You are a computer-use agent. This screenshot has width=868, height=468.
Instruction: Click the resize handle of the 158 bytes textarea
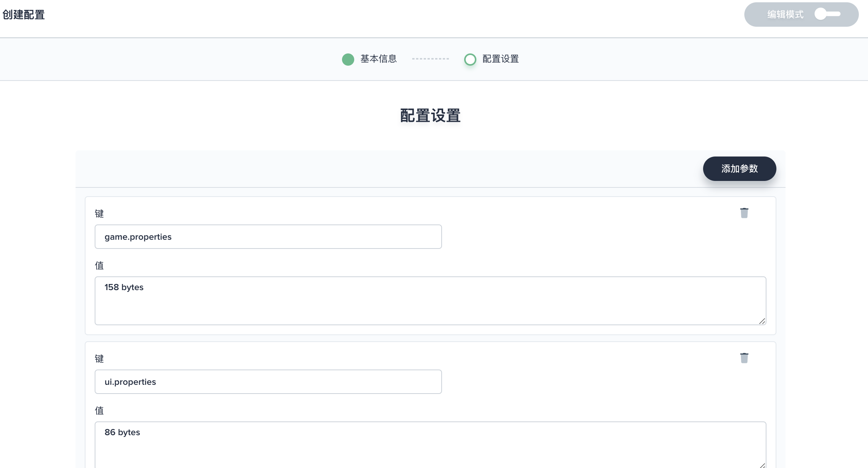[x=763, y=321]
